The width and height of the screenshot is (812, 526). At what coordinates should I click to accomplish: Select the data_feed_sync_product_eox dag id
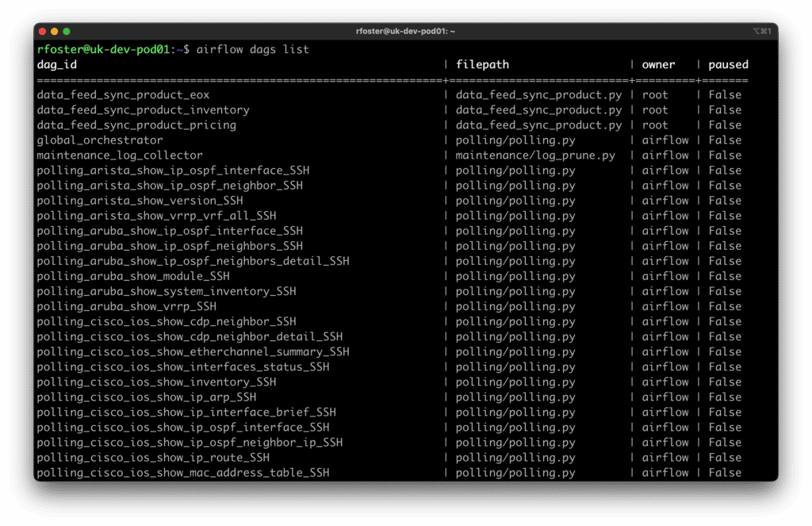tap(123, 95)
